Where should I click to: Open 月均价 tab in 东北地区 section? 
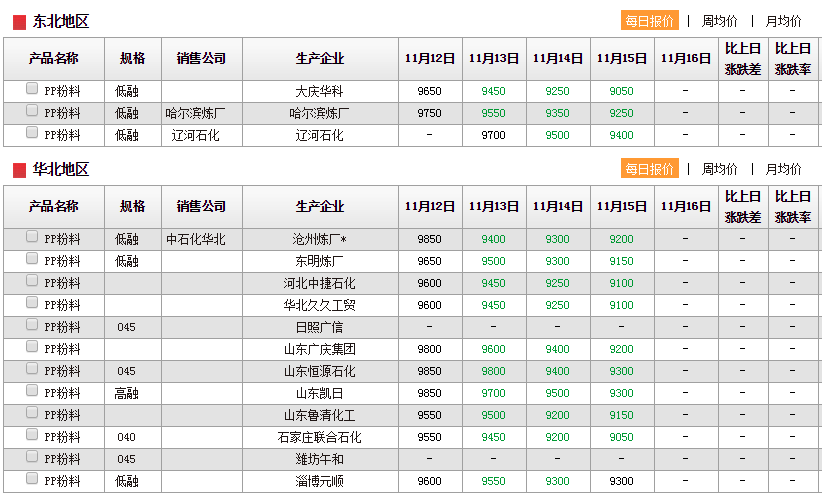(x=783, y=21)
